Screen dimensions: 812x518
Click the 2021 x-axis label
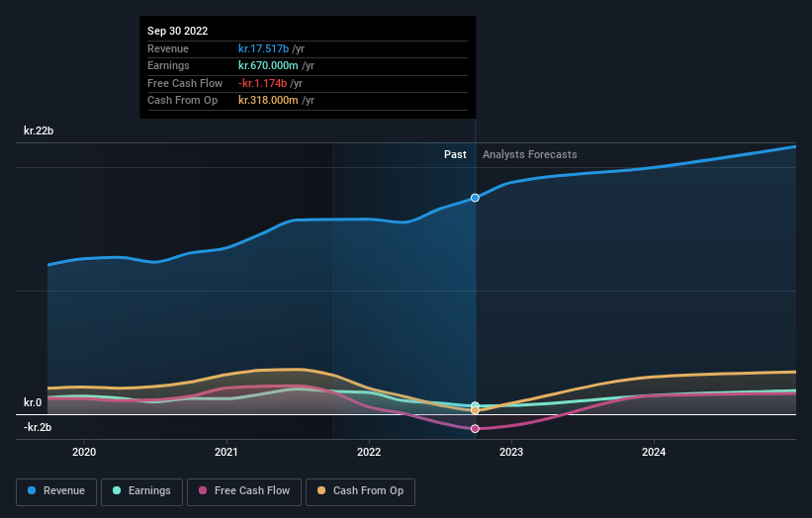click(x=226, y=452)
